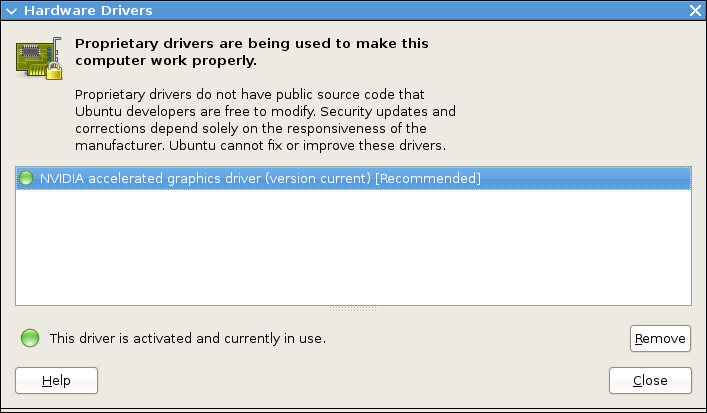Click the dotted resize grip below driver list

tap(353, 309)
